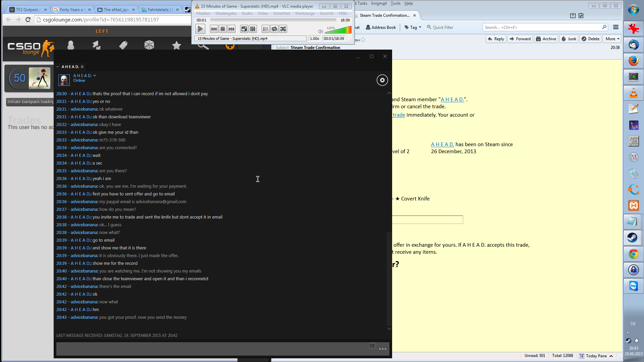Click the VLC stop playback icon
Viewport: 644px width, 362px height.
[223, 29]
